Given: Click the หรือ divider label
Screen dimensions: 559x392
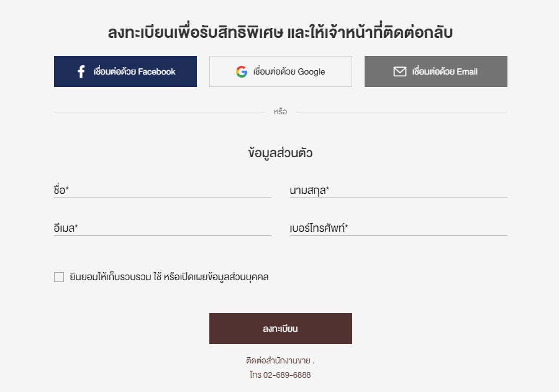Looking at the screenshot, I should click(x=280, y=112).
